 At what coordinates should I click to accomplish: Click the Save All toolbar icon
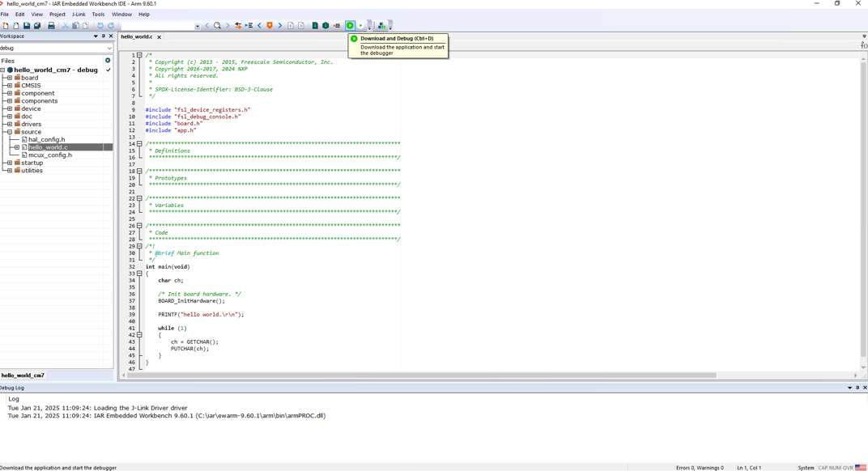click(37, 26)
